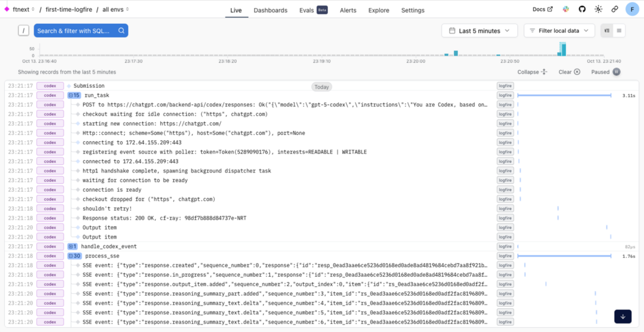Click the codex tag on the Submission row
644x332 pixels.
point(50,86)
